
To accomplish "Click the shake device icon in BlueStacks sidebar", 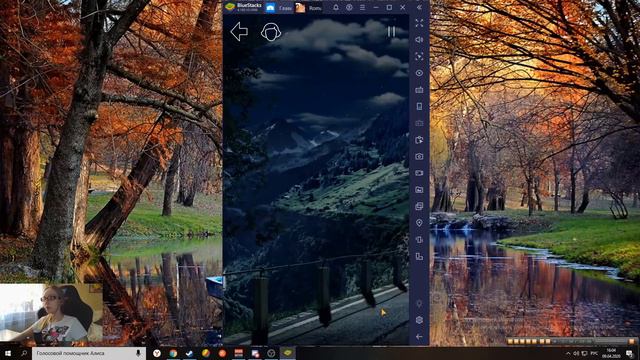I will pos(419,240).
